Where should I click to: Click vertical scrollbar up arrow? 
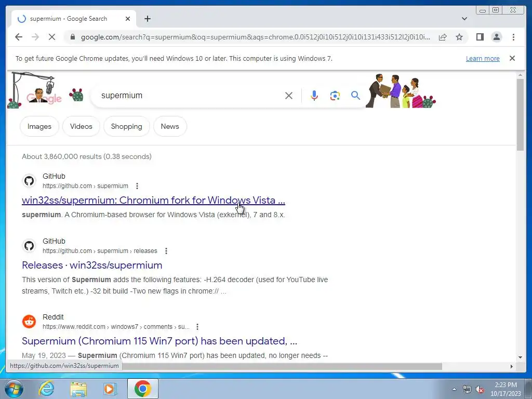[520, 75]
